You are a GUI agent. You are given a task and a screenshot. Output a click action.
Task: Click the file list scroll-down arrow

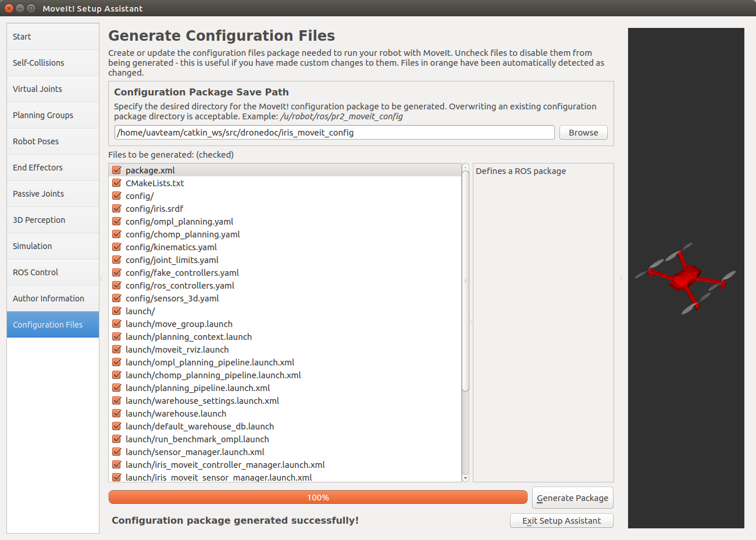[465, 478]
